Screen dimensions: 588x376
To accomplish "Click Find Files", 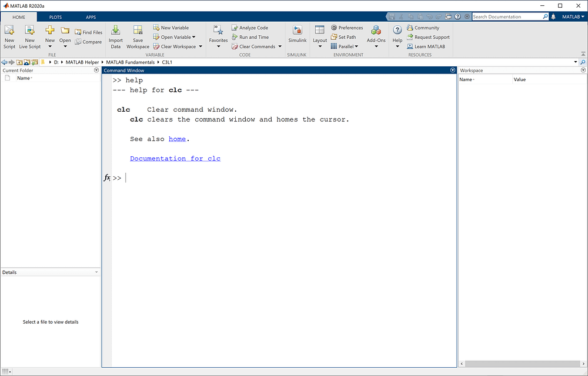I will [x=89, y=32].
